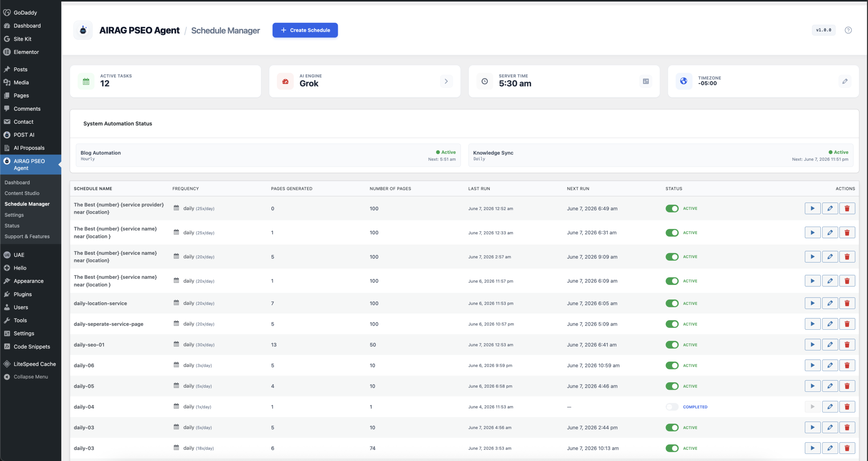Click the Timezone globe icon
This screenshot has height=461, width=868.
684,81
